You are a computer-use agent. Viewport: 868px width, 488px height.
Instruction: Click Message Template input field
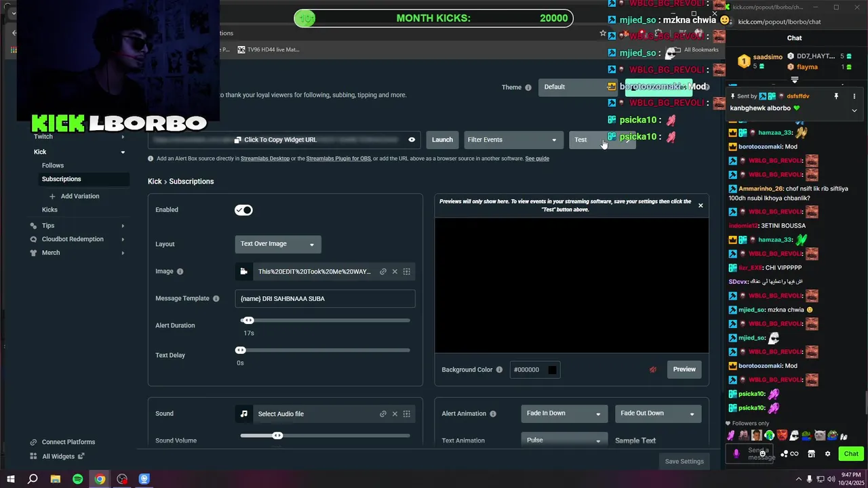325,299
